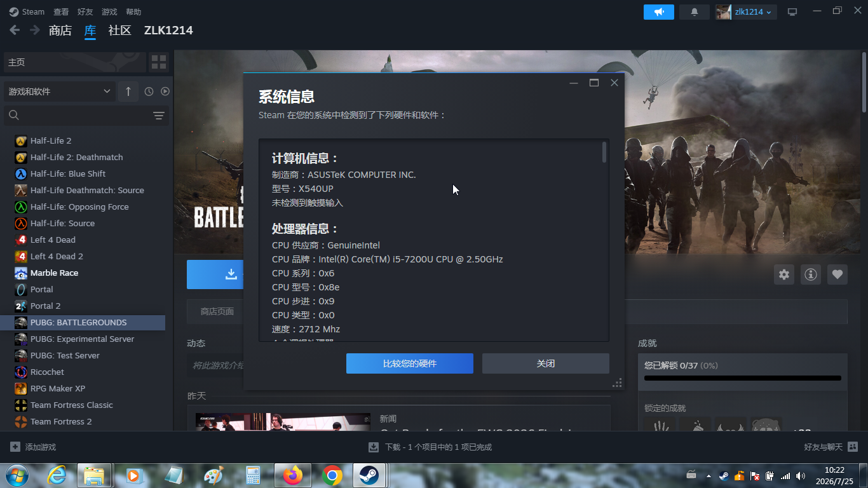Open the 帮助 menu
The width and height of the screenshot is (868, 488).
(x=133, y=12)
